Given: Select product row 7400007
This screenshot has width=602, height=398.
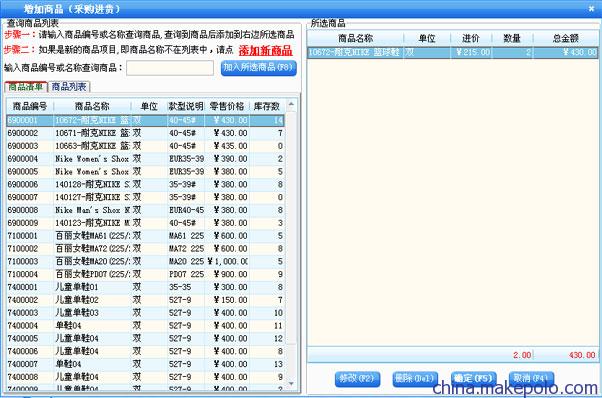Looking at the screenshot, I should 146,364.
